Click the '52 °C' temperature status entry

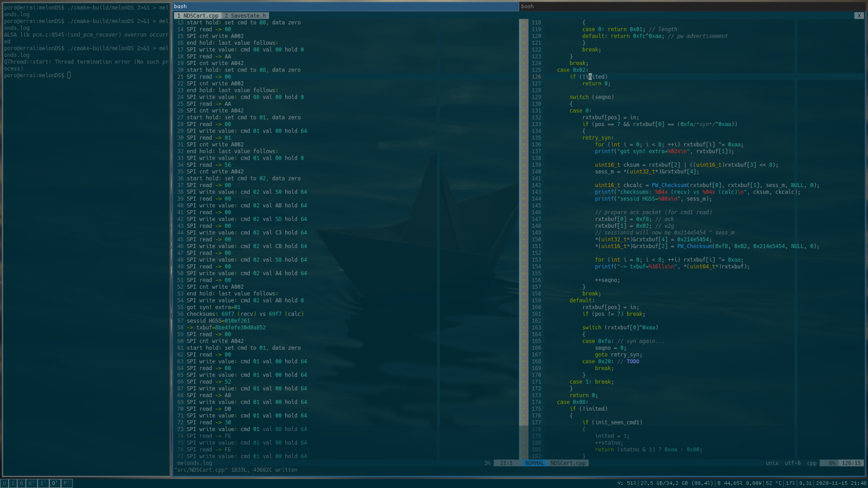click(774, 483)
